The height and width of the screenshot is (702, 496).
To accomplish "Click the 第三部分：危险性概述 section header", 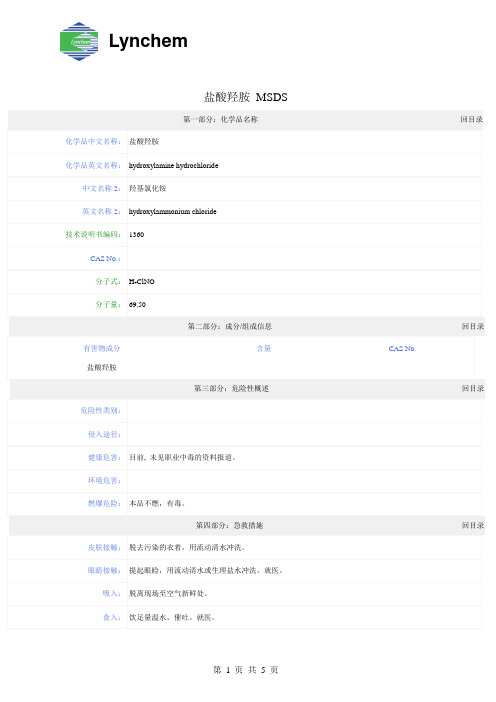I will [231, 388].
